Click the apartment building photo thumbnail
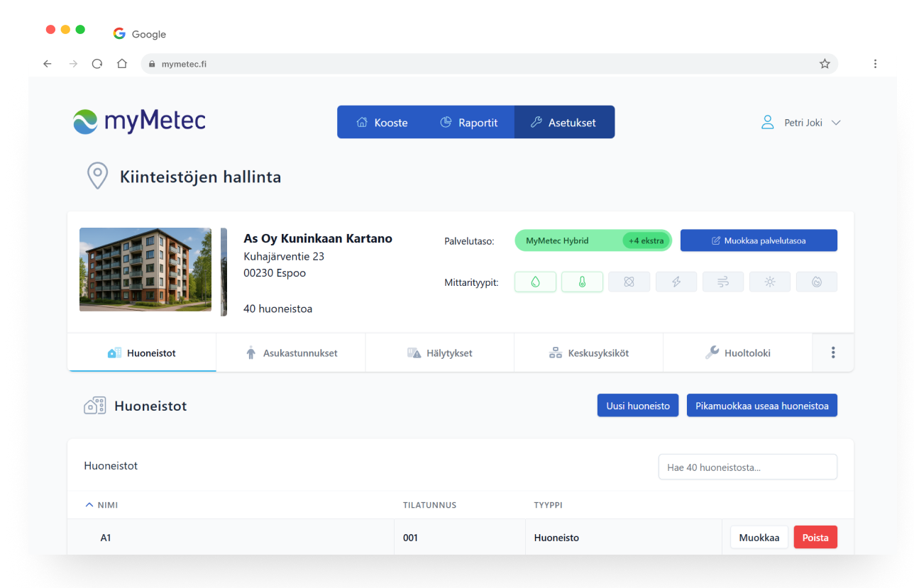 (x=145, y=270)
